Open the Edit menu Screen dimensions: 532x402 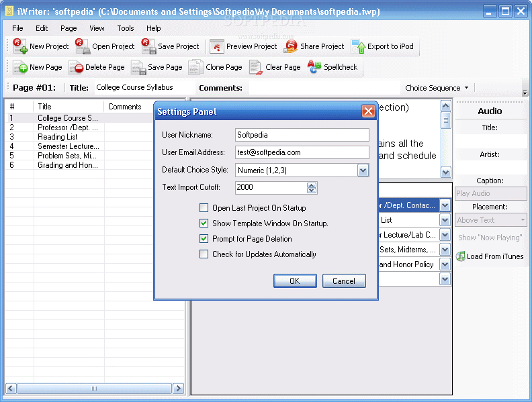[x=42, y=28]
